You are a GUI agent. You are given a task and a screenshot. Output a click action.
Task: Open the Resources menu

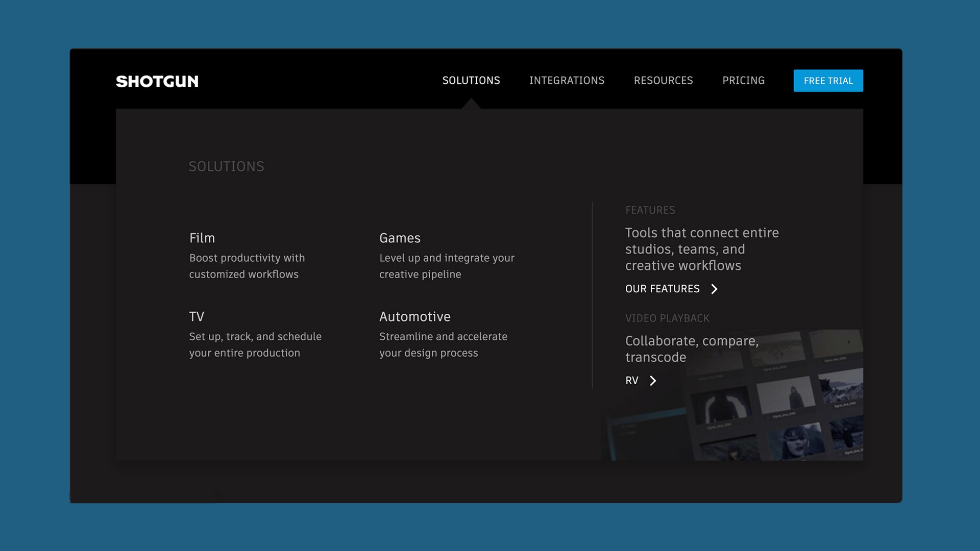pyautogui.click(x=663, y=81)
